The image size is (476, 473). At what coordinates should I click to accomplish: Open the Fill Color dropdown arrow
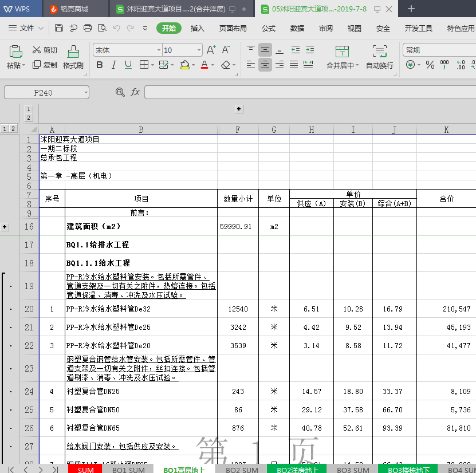tap(194, 65)
